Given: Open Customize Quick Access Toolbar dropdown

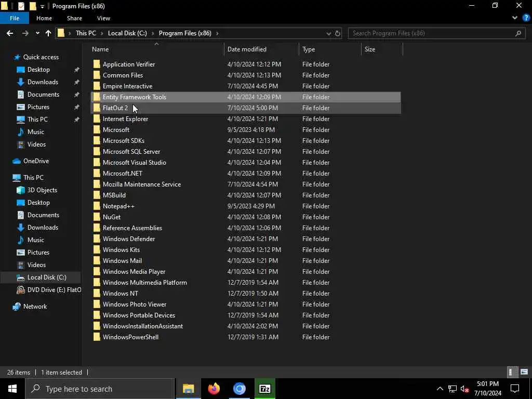Looking at the screenshot, I should pos(42,6).
